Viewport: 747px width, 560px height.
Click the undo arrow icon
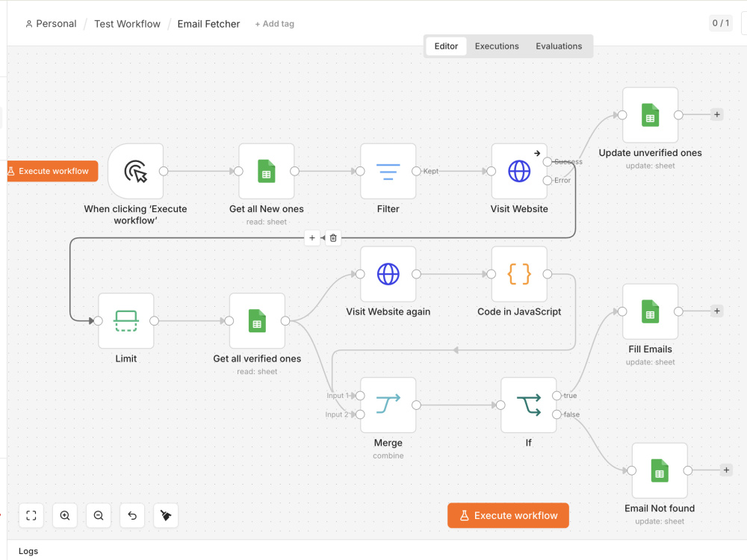pos(132,516)
